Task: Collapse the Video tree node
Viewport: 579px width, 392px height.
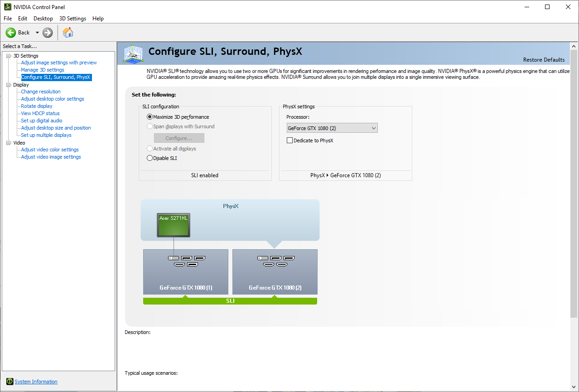Action: pos(9,143)
